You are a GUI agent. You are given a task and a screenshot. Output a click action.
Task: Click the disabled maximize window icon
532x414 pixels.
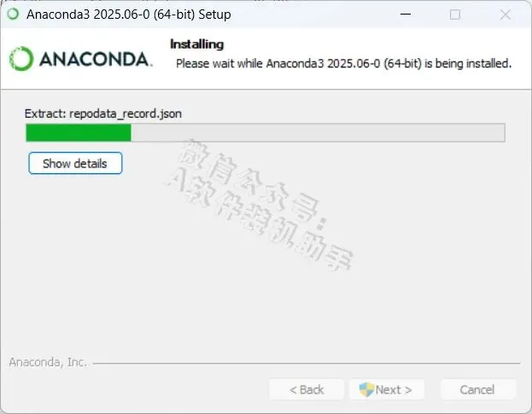(455, 15)
